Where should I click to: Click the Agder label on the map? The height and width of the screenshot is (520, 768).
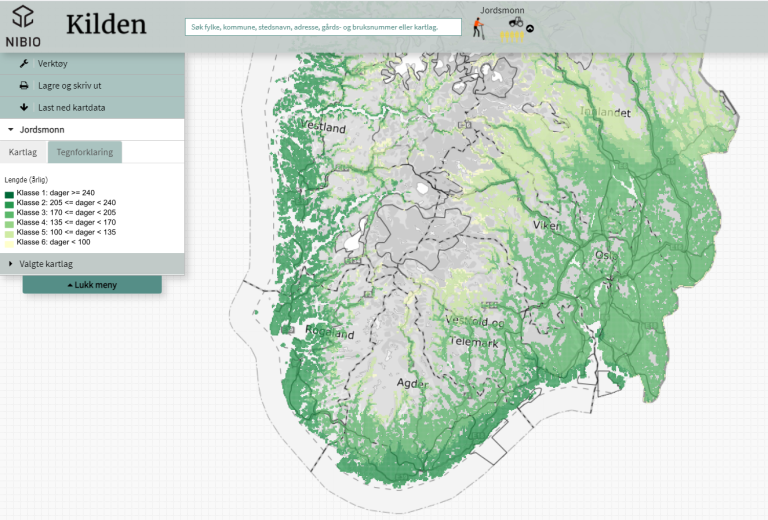coord(412,383)
